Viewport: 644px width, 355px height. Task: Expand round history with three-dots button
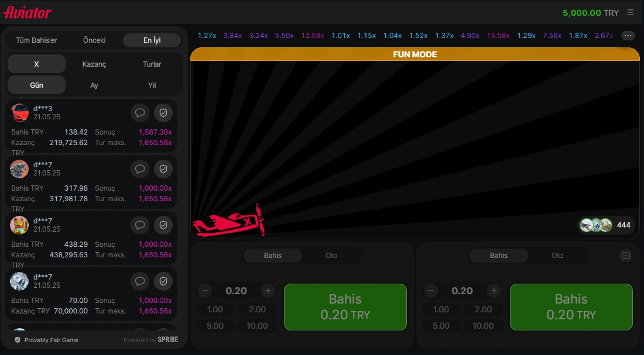[628, 36]
